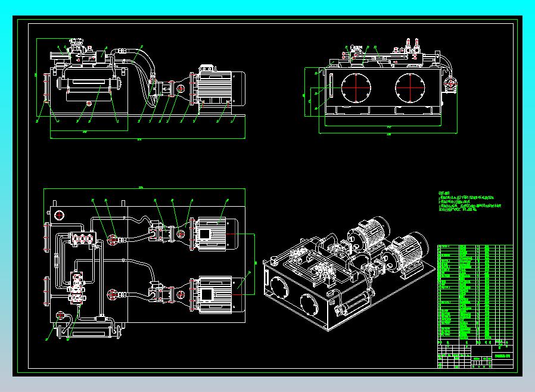Screen dimensions: 535x392
Task: Select the green parts list table
Action: point(475,292)
